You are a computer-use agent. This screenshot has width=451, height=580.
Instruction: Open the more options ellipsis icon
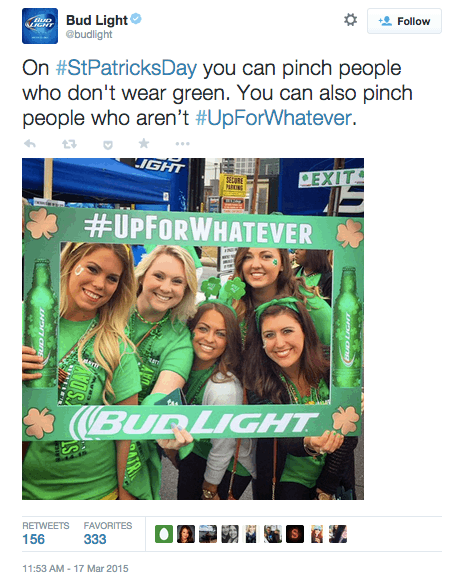tap(182, 144)
